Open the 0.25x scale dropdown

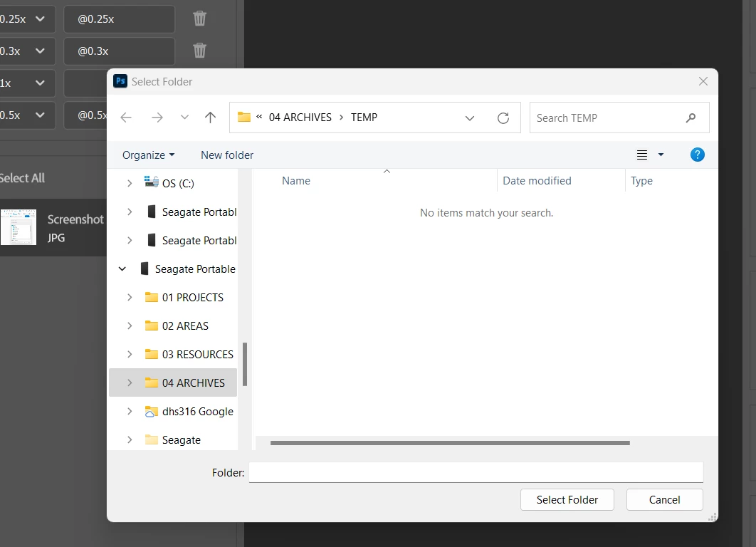click(40, 19)
